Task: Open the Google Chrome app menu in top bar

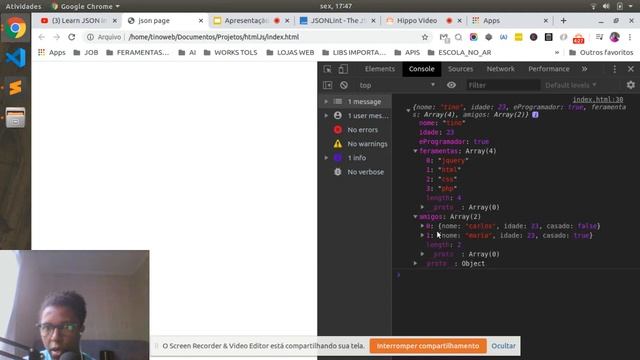Action: tap(86, 6)
